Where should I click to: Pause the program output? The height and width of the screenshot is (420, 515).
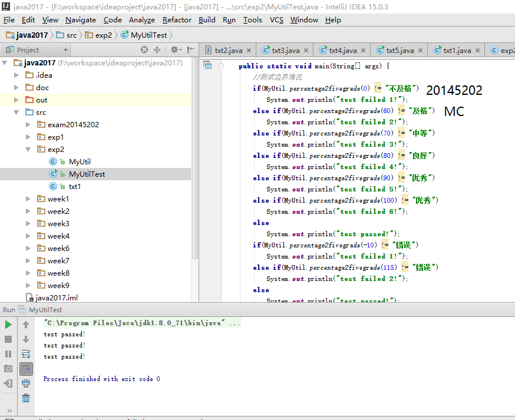point(8,353)
